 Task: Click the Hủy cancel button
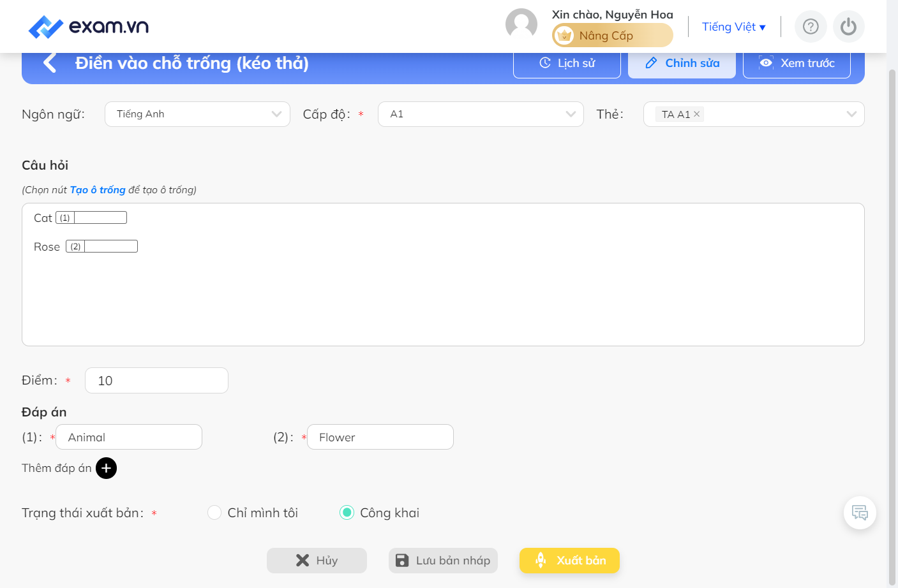click(x=317, y=561)
